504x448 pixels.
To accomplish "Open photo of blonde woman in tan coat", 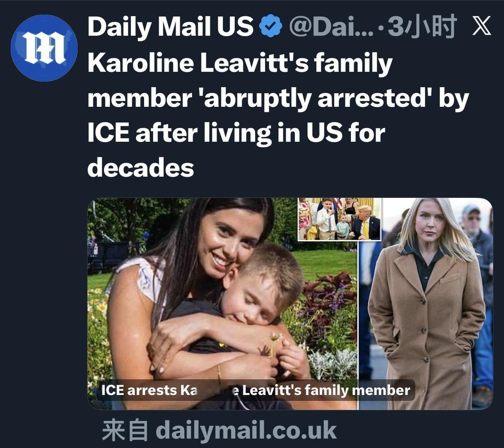I will click(x=426, y=303).
